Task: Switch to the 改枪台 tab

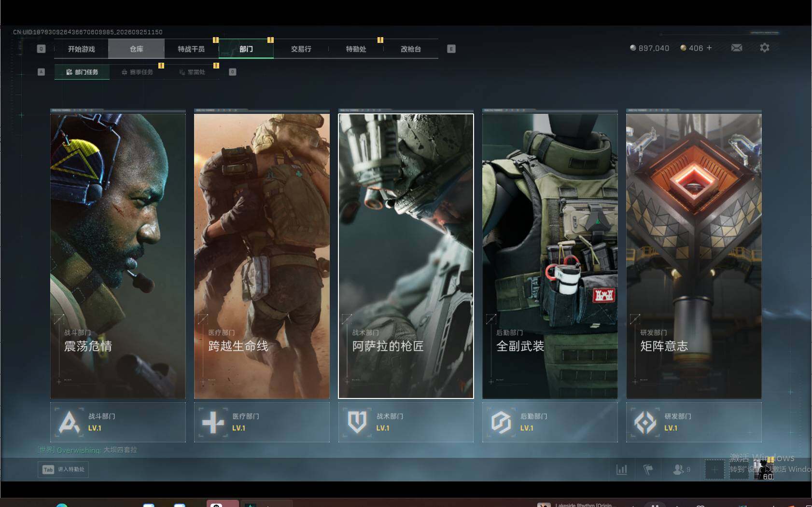Action: pos(411,49)
